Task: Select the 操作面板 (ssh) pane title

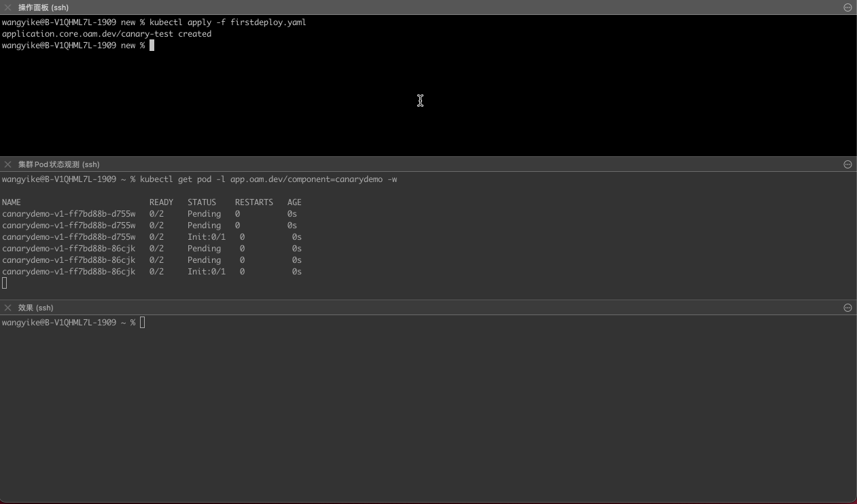Action: (x=43, y=7)
